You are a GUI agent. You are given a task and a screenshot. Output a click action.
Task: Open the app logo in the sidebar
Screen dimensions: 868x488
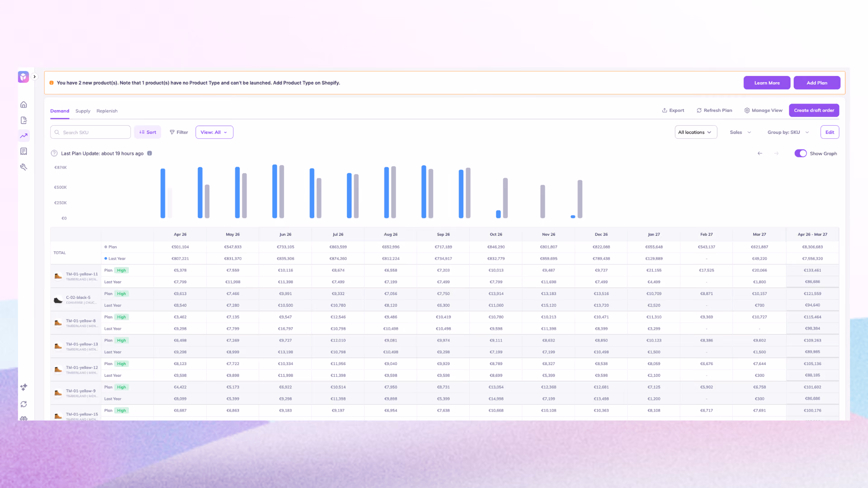[x=24, y=77]
